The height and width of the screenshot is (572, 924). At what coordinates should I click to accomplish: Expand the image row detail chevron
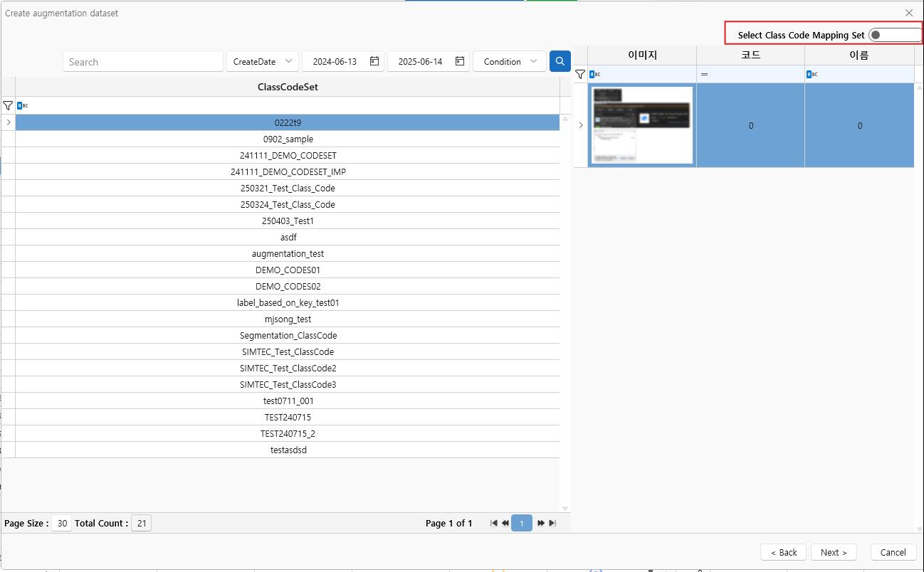point(580,125)
